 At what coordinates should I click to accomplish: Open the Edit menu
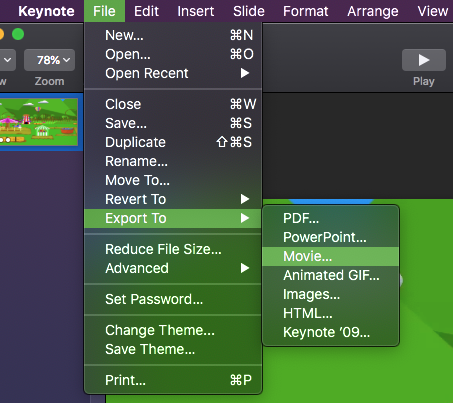point(146,11)
